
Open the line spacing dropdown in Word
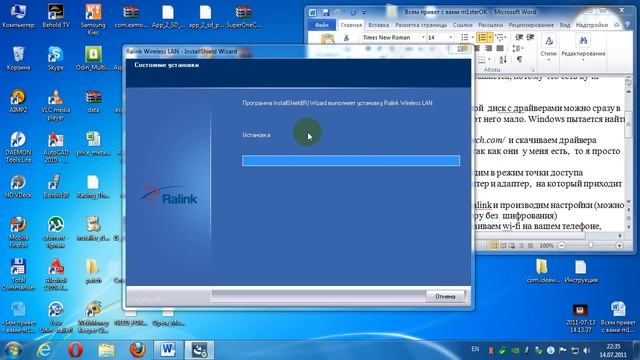(518, 49)
